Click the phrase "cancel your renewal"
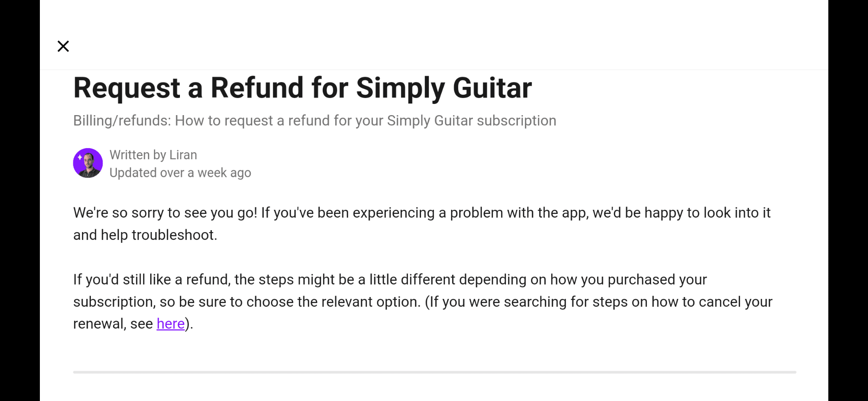Viewport: 868px width, 401px height. (x=733, y=302)
